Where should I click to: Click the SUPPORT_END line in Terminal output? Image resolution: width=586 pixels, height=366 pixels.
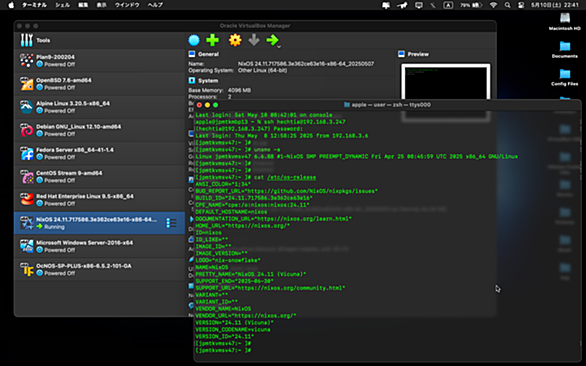(x=234, y=281)
